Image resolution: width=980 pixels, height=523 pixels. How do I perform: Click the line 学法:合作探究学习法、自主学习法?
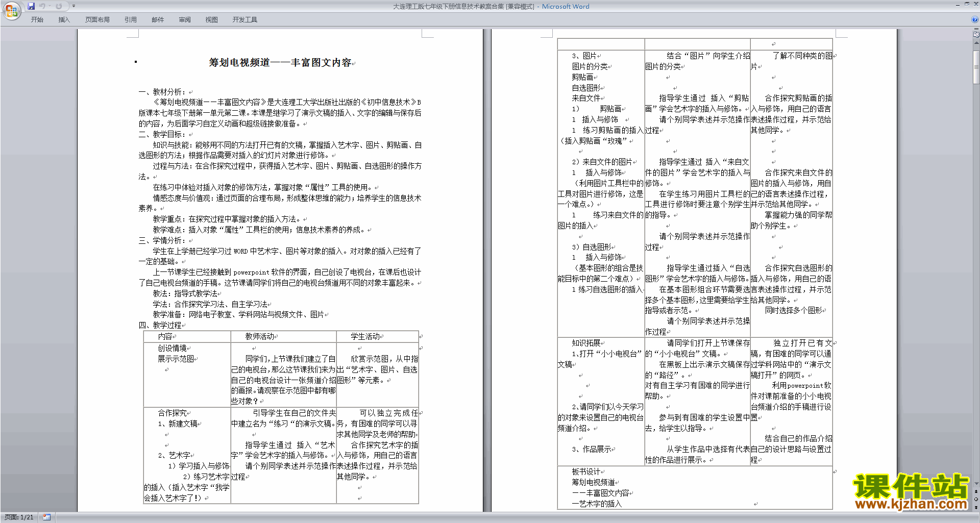pos(210,304)
